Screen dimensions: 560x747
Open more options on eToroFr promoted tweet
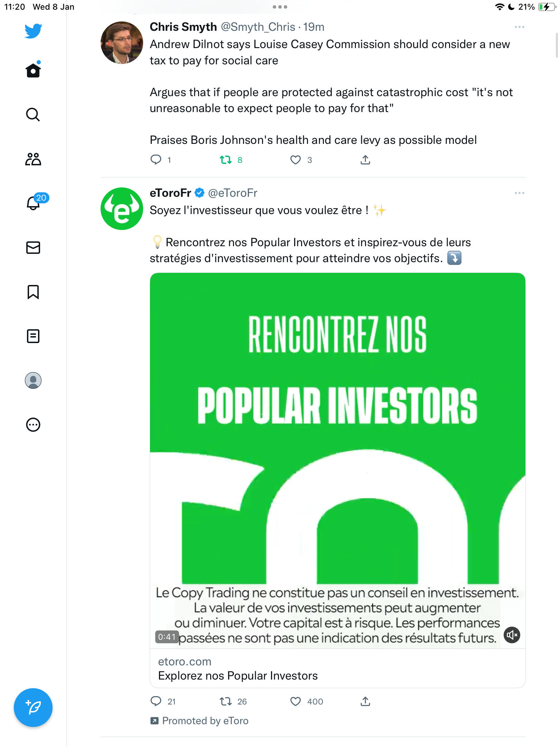coord(519,193)
